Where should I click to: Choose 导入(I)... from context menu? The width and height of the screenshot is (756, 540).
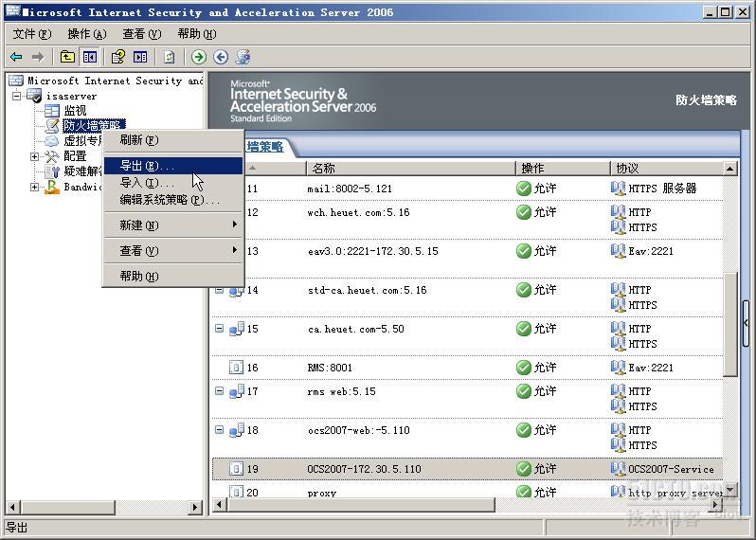173,183
